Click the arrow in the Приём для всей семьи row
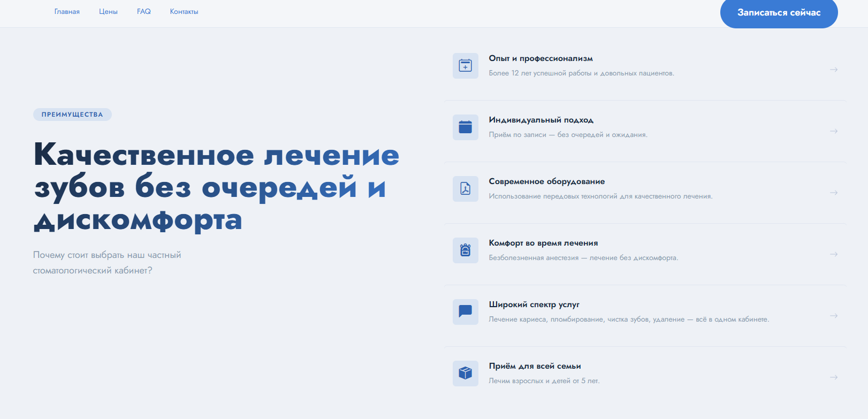 tap(833, 377)
